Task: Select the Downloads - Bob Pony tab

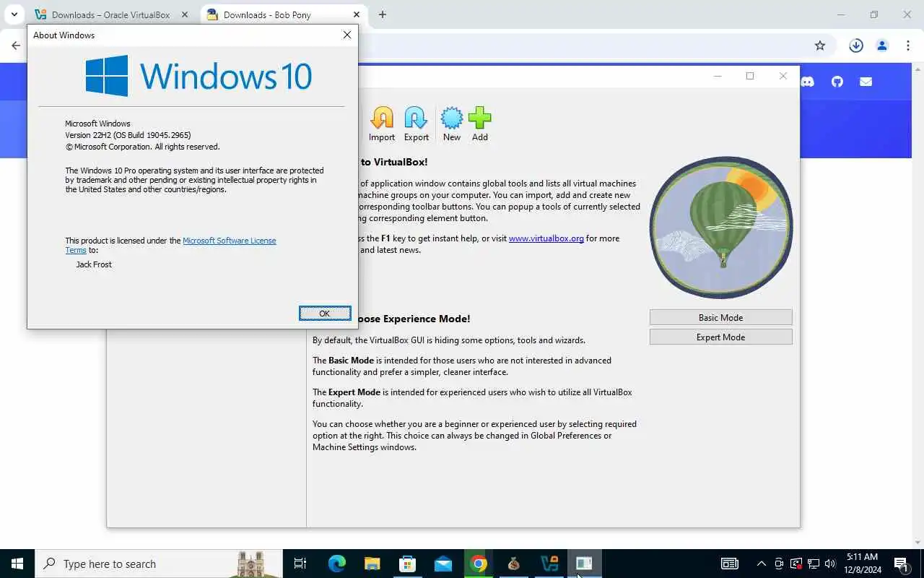Action: pos(284,14)
